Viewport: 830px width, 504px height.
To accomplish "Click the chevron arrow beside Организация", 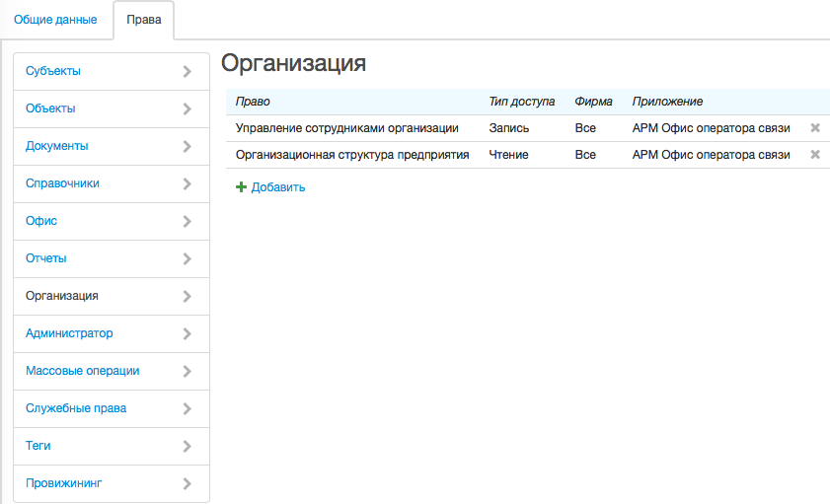I will point(187,297).
